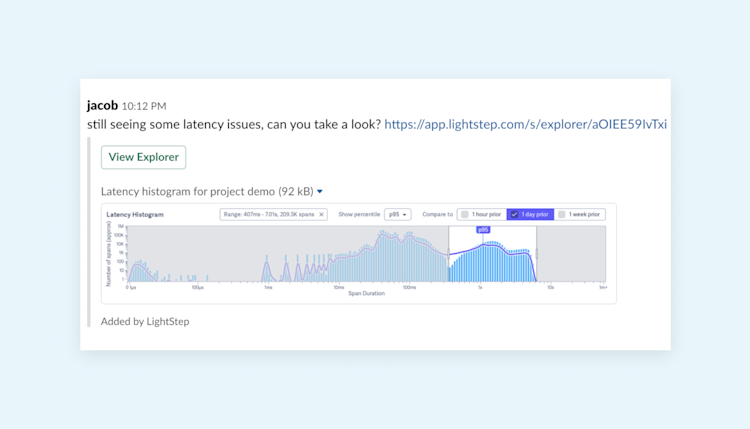Click the View Explorer button
This screenshot has width=750, height=429.
[x=143, y=157]
